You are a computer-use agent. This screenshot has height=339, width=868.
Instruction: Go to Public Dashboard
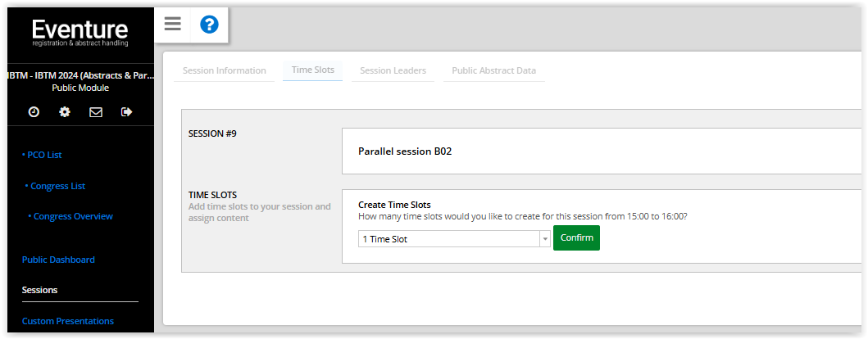tap(58, 260)
